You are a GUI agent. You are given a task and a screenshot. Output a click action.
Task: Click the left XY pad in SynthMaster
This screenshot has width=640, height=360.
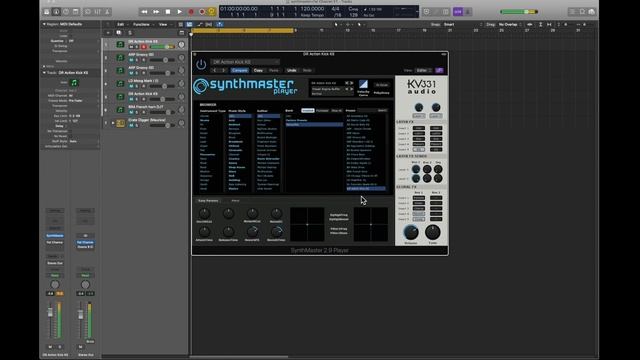tap(307, 224)
